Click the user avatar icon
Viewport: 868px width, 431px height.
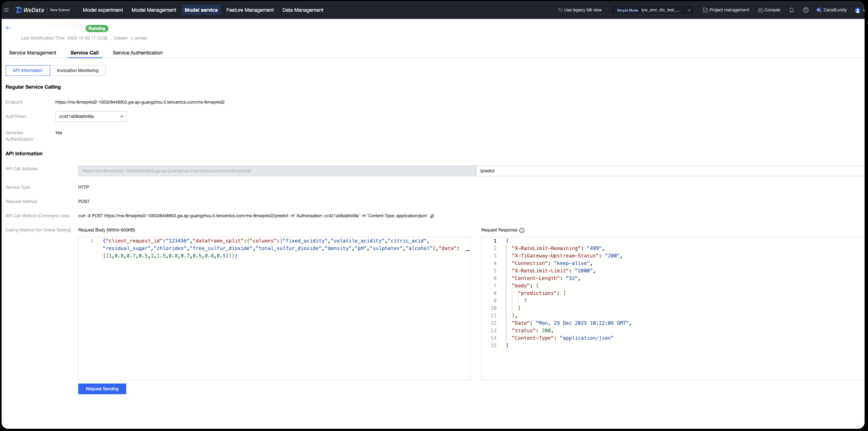coord(858,10)
